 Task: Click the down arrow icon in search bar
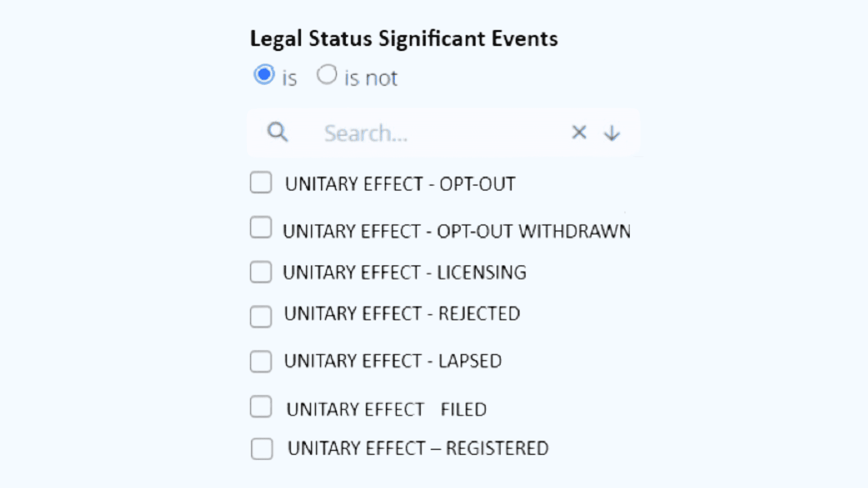[x=612, y=133]
